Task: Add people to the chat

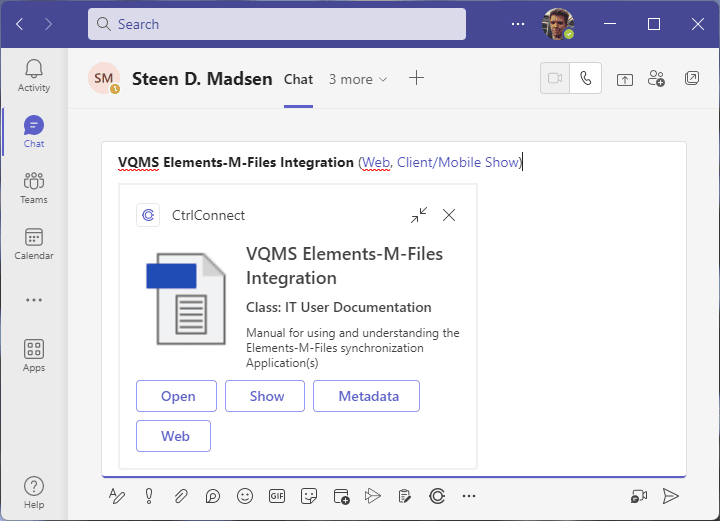Action: coord(656,78)
